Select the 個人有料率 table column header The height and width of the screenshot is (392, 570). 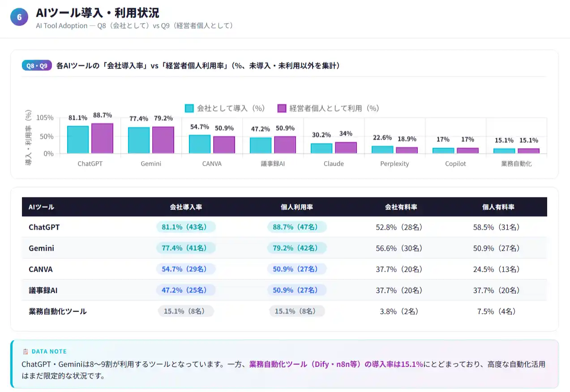498,207
